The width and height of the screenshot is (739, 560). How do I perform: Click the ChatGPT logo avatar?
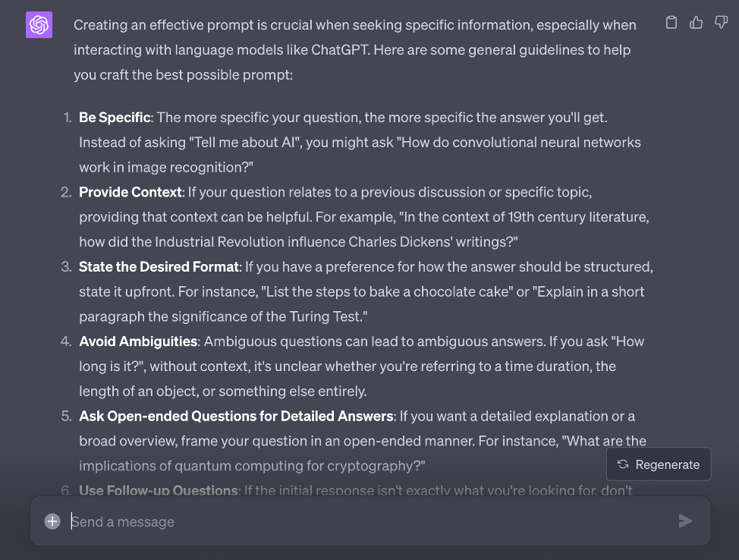(x=39, y=25)
